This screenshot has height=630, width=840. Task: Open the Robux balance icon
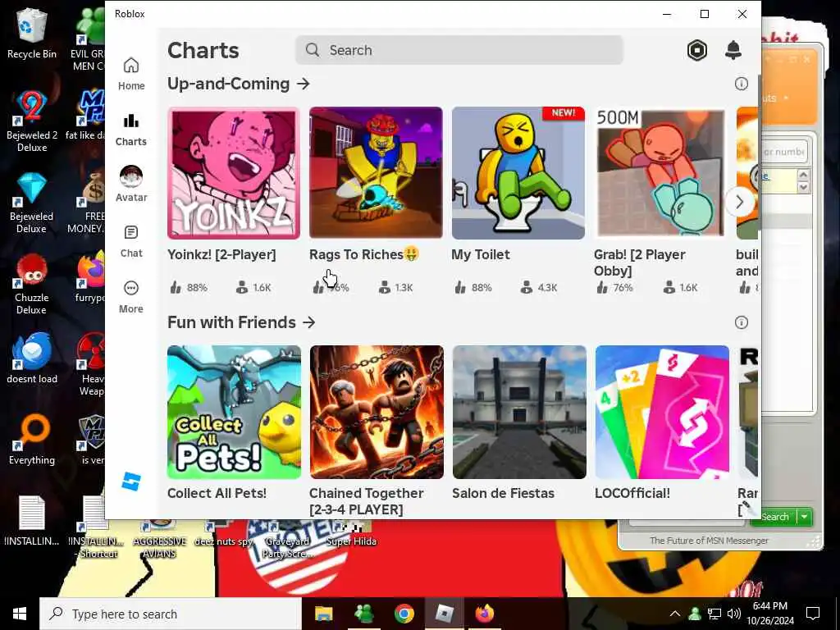697,50
